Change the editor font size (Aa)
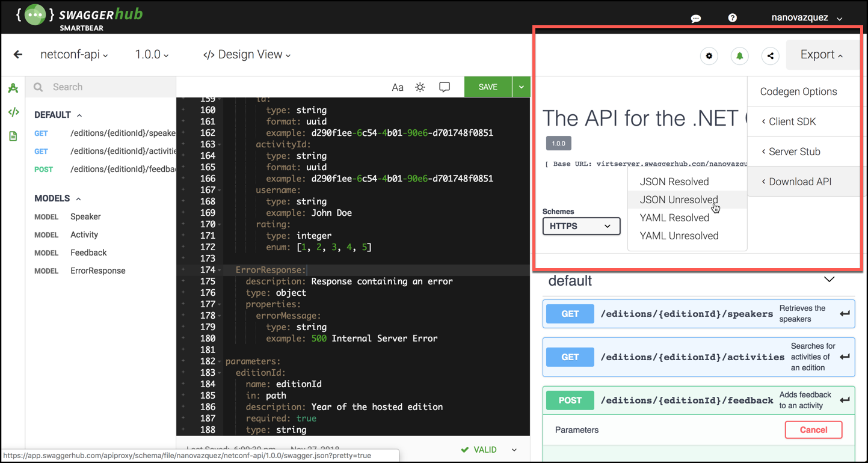The height and width of the screenshot is (463, 868). tap(398, 87)
